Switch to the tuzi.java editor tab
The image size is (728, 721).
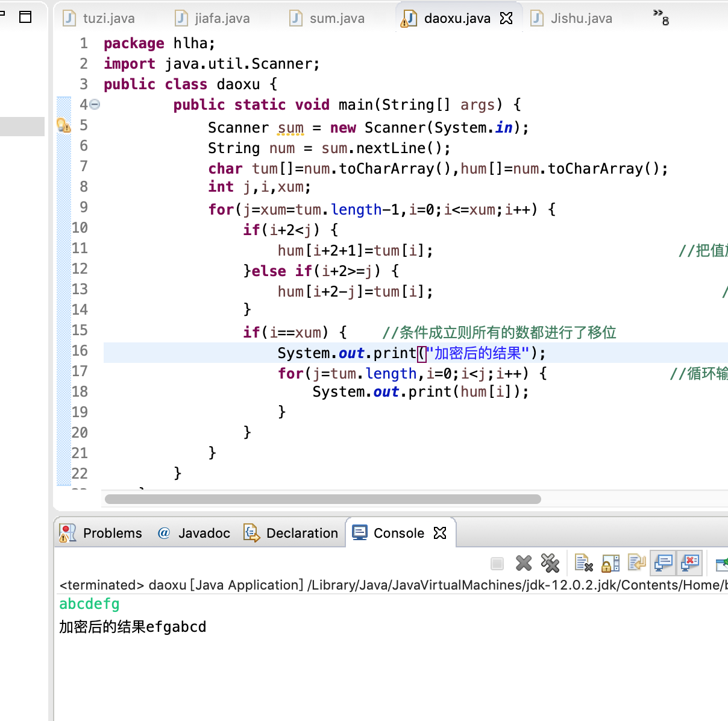108,19
